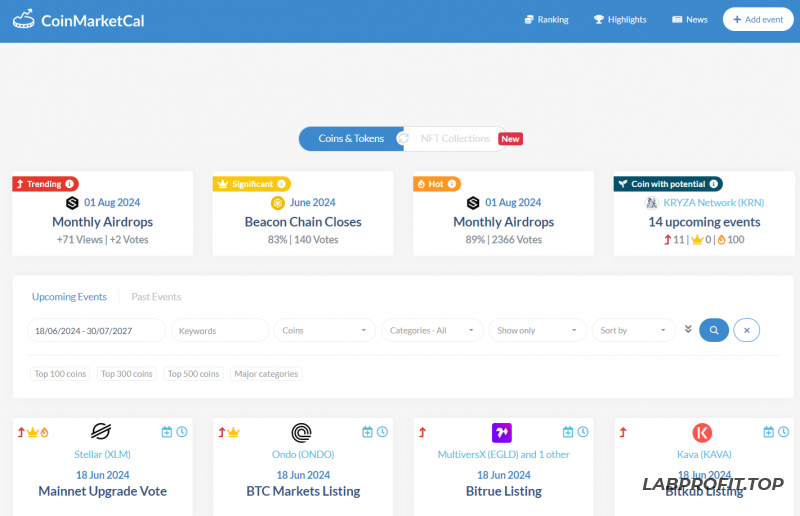Click the Ondo (ONDO) coin logo
The height and width of the screenshot is (516, 800).
[302, 432]
